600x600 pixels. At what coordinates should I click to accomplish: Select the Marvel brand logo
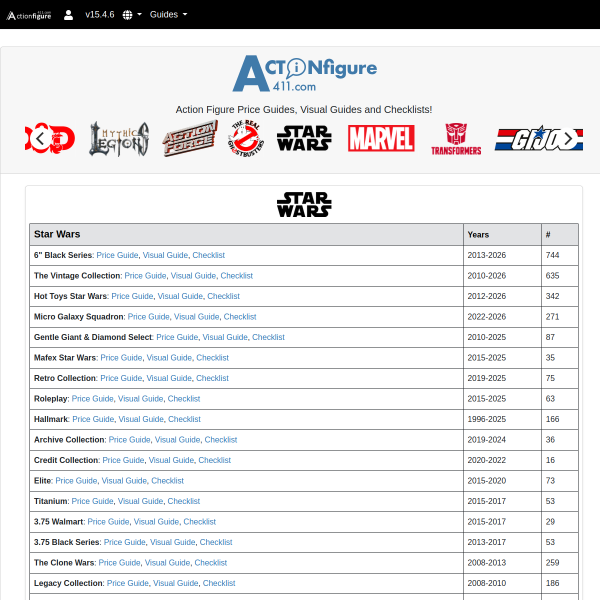pyautogui.click(x=381, y=138)
